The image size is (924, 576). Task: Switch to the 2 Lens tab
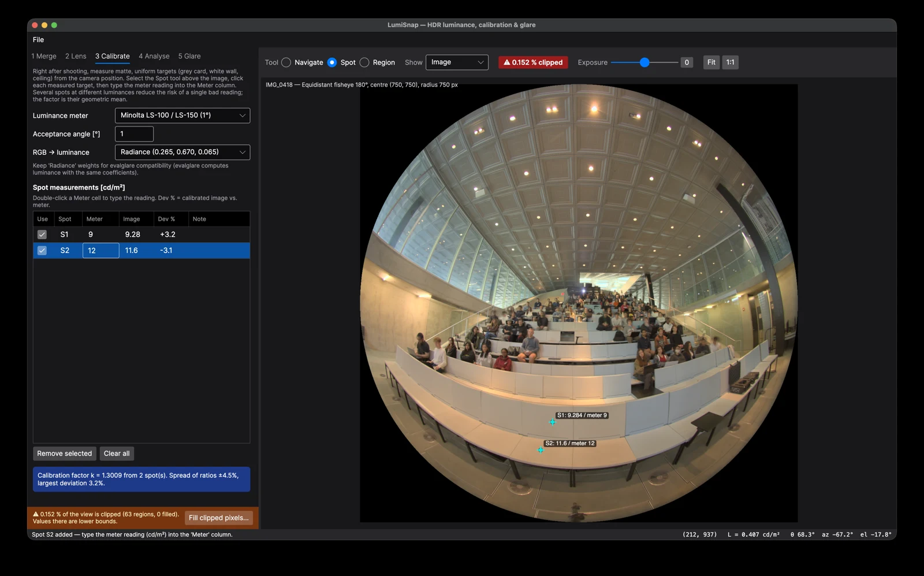click(x=76, y=56)
